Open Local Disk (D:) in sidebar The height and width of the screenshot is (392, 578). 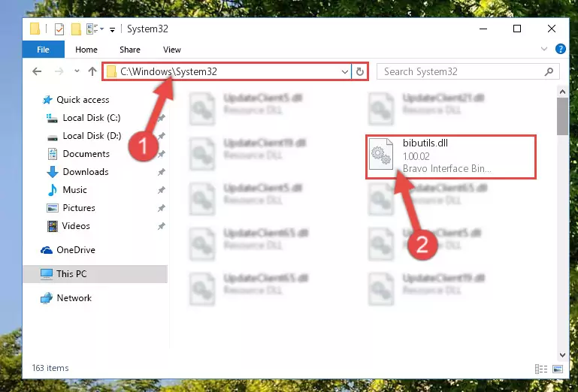(x=92, y=136)
